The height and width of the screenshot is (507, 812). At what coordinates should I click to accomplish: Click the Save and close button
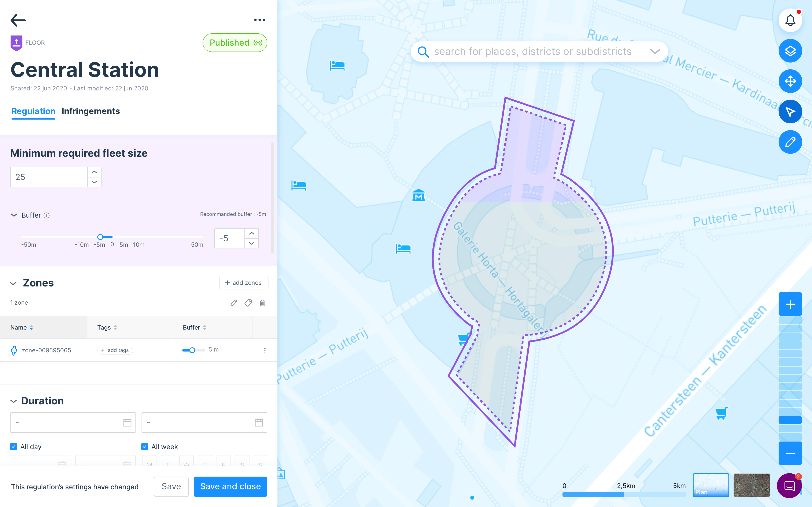pyautogui.click(x=230, y=486)
